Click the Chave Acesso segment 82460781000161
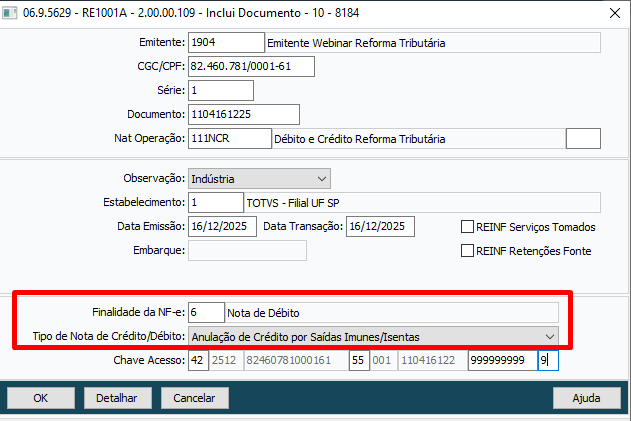Image resolution: width=631 pixels, height=421 pixels. (x=296, y=360)
